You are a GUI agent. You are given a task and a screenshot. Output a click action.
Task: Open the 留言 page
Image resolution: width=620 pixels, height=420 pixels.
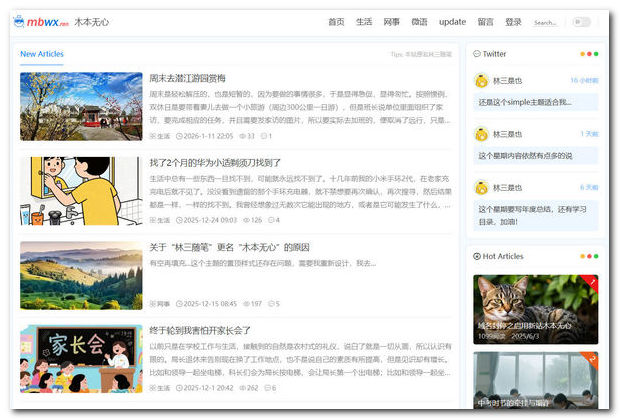[485, 22]
